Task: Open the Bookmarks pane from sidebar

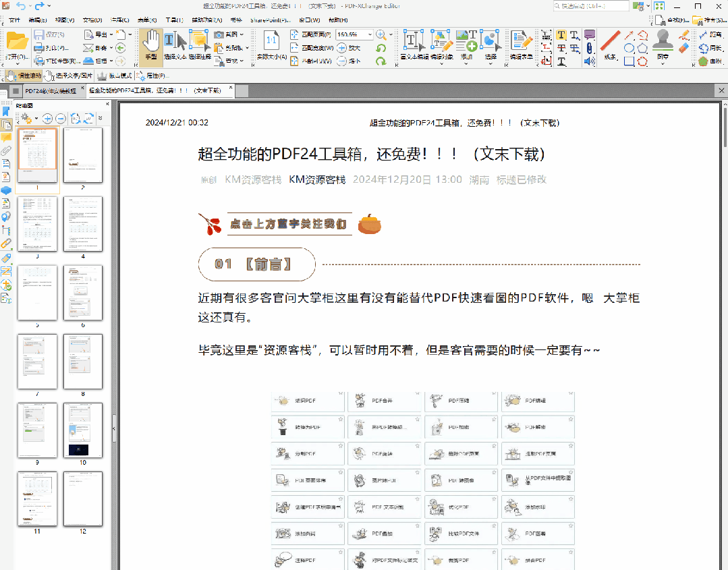Action: coord(6,111)
